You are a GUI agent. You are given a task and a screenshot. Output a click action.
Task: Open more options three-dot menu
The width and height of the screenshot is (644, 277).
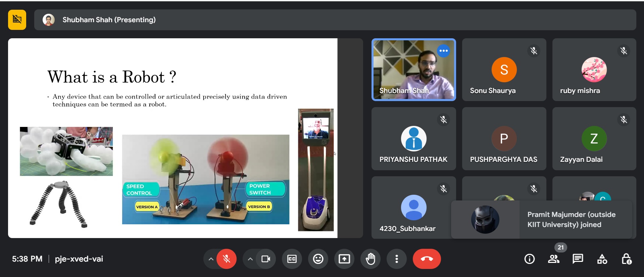click(x=396, y=259)
